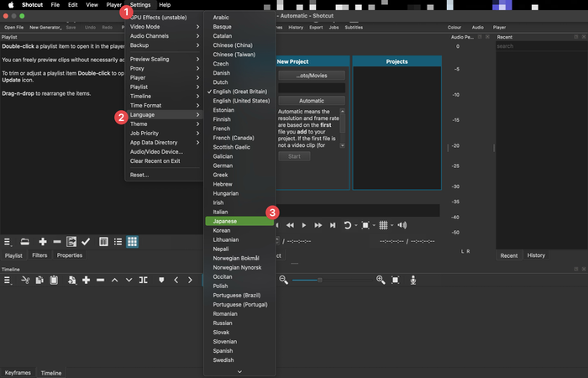588x378 pixels.
Task: Click the playlist Remove (minus) icon
Action: pos(57,242)
